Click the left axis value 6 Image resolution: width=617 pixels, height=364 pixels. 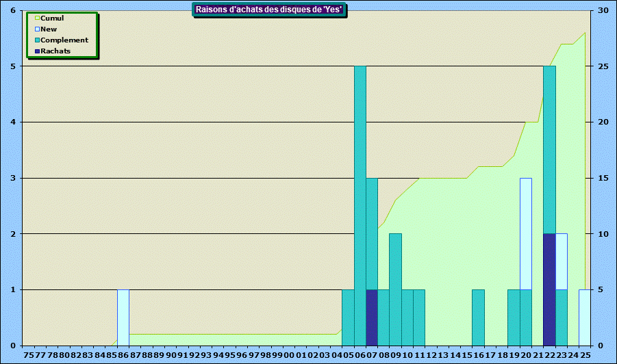pos(12,11)
